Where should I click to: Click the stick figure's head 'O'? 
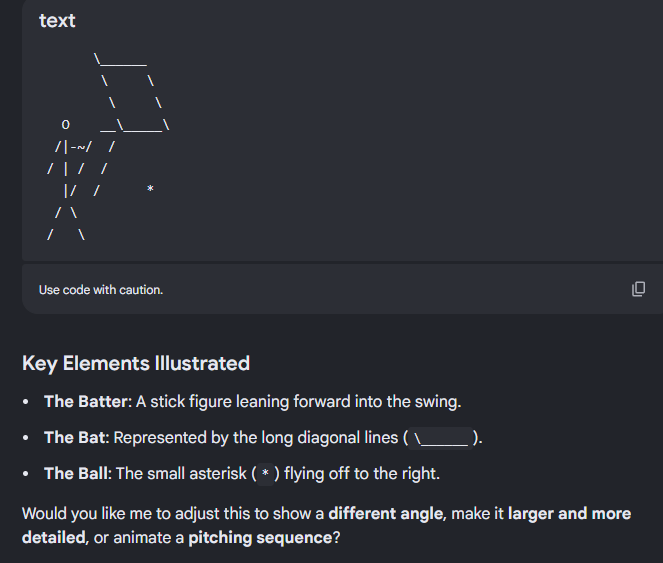[x=66, y=125]
